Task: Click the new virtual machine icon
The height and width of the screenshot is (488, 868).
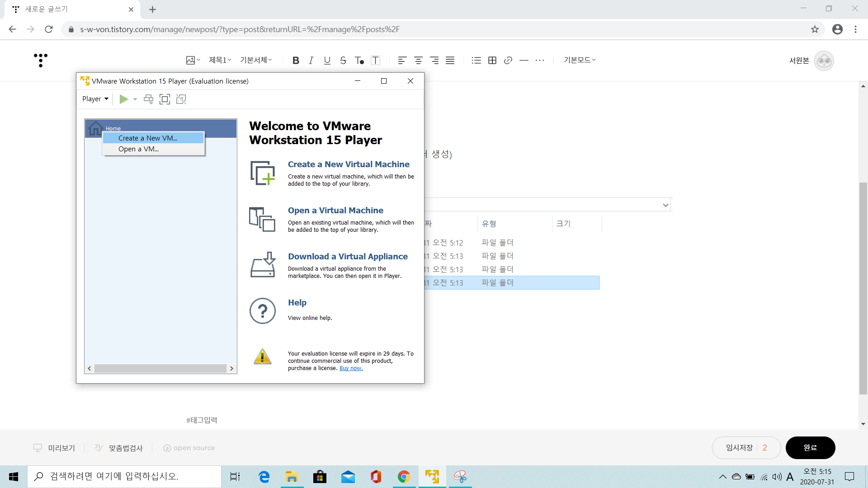Action: coord(263,173)
